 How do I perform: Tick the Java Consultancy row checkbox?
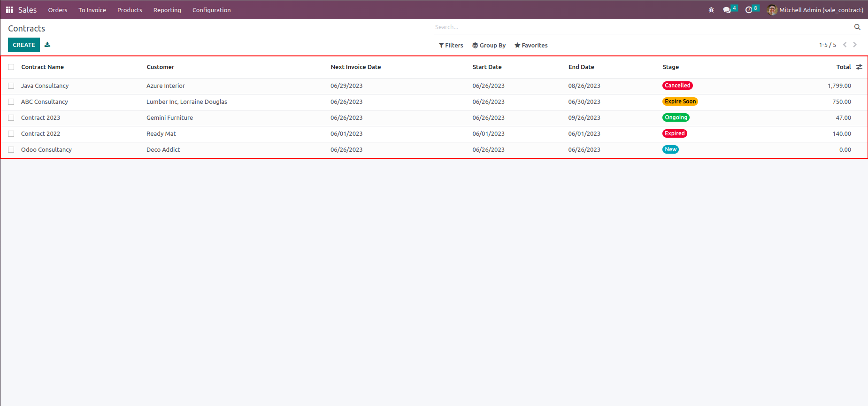pyautogui.click(x=11, y=86)
